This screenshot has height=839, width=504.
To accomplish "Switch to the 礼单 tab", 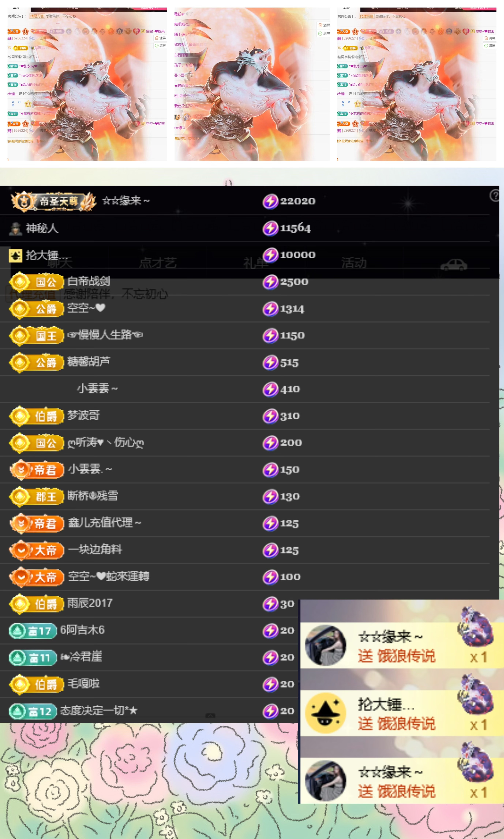I will 255,263.
